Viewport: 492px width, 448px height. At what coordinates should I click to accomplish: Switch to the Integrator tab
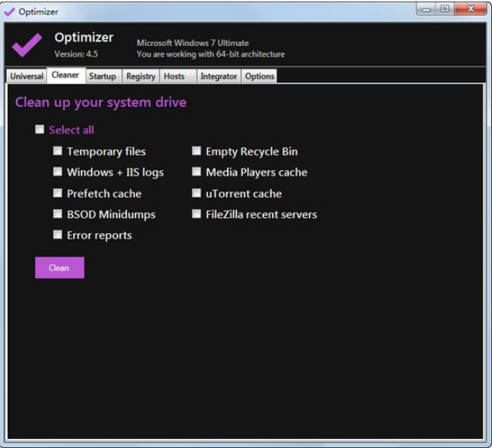coord(219,76)
